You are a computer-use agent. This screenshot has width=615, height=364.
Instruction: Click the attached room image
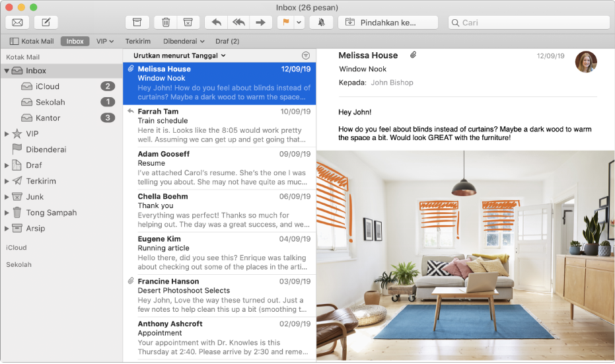(465, 255)
